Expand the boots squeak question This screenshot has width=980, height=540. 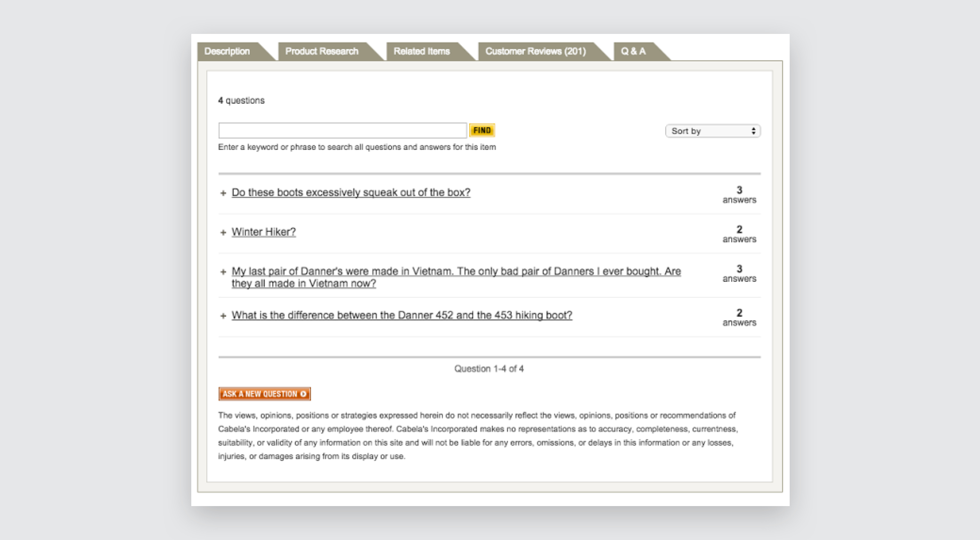(x=223, y=192)
